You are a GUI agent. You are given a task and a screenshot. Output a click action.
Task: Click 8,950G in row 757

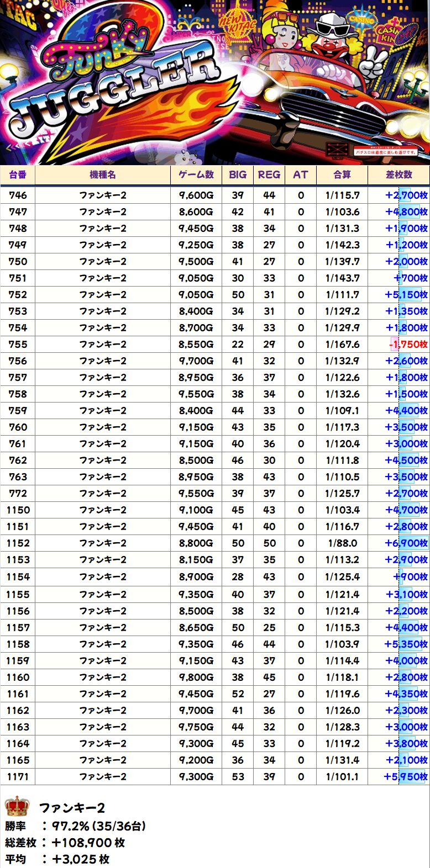[196, 377]
